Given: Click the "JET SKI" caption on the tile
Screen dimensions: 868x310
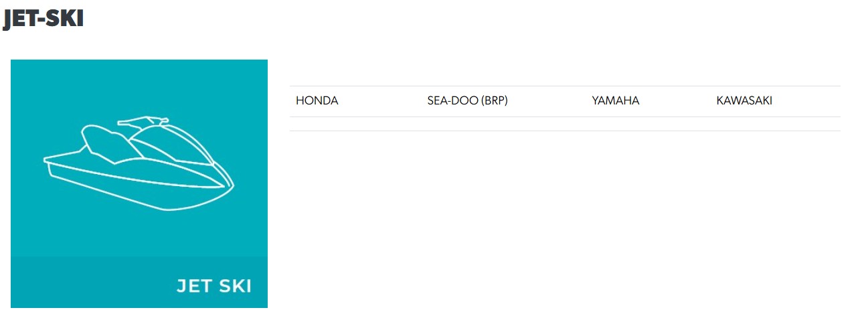Looking at the screenshot, I should pyautogui.click(x=213, y=286).
